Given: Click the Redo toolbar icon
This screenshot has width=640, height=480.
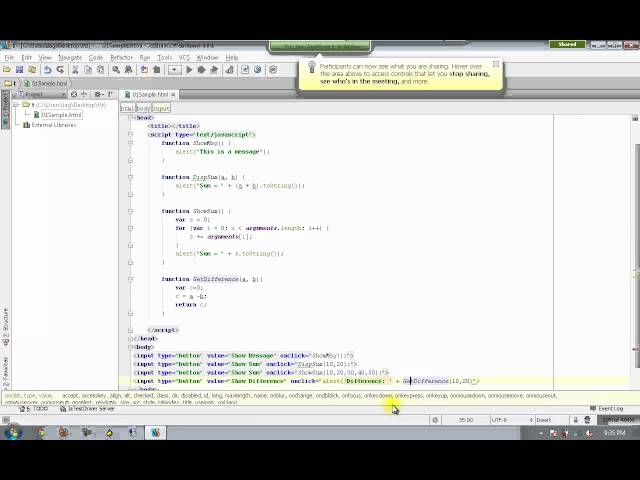Looking at the screenshot, I should [60, 70].
